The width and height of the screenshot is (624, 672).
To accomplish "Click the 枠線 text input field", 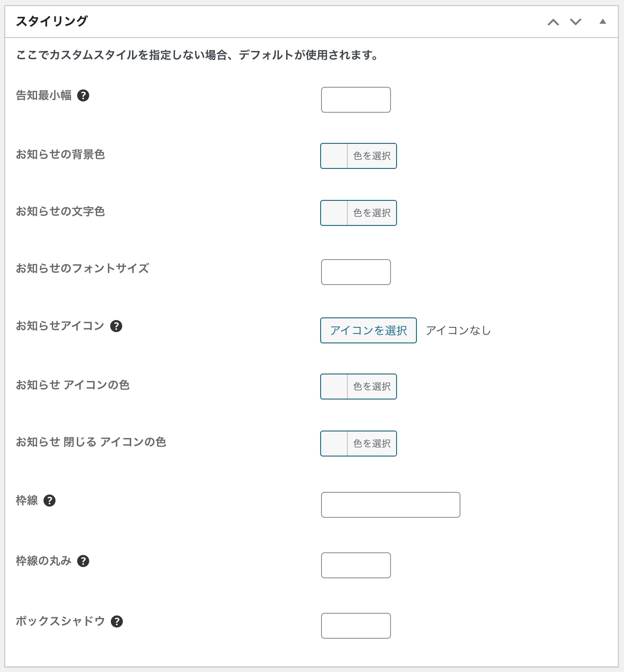I will [x=391, y=505].
